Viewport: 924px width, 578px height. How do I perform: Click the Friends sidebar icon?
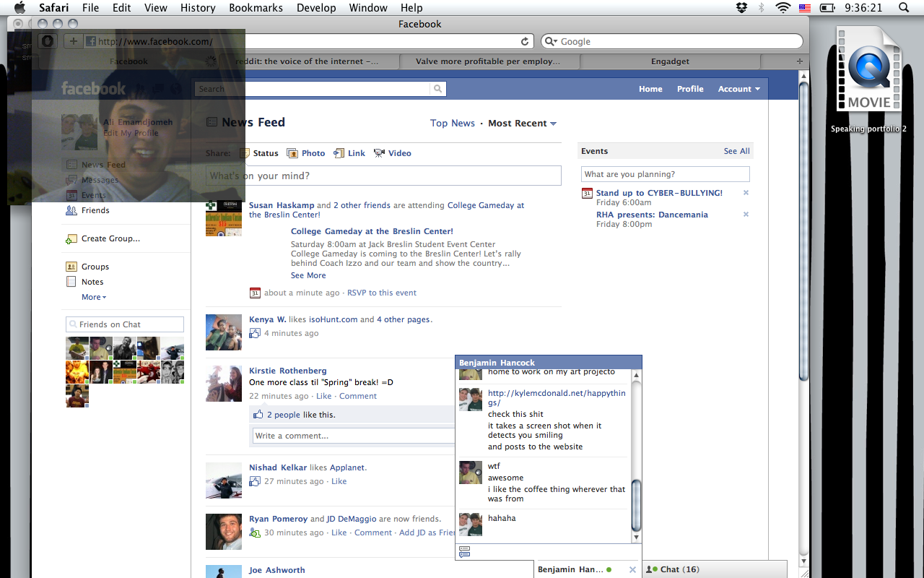point(71,210)
